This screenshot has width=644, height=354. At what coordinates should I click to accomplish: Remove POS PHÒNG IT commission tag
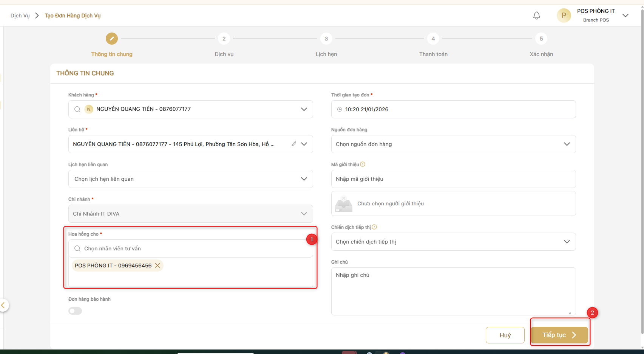[x=158, y=265]
